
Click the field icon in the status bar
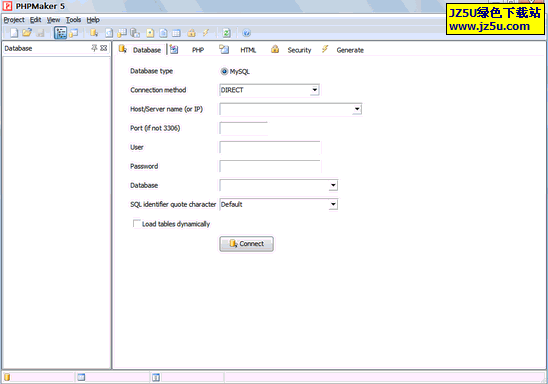[x=156, y=377]
